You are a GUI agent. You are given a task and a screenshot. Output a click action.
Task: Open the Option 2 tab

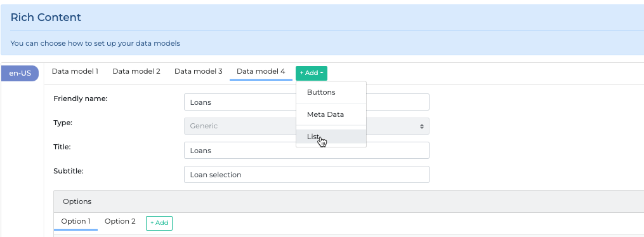120,221
